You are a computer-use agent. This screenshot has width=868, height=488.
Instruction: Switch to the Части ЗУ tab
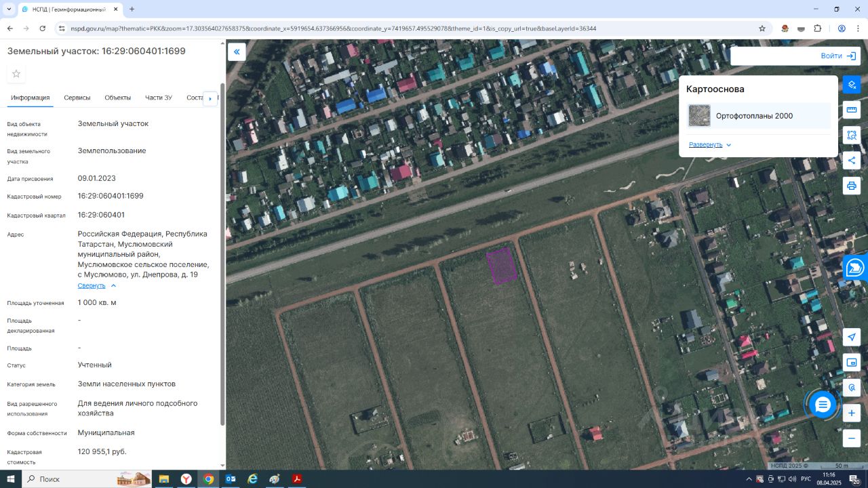click(159, 98)
